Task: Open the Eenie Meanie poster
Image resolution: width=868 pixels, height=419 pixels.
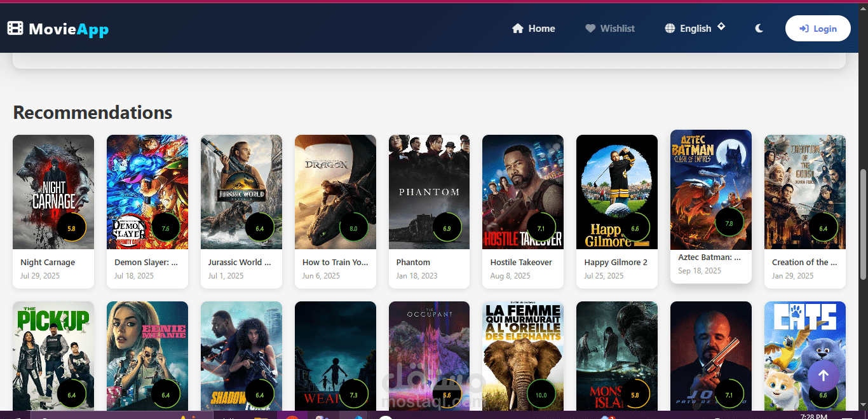Action: point(147,356)
